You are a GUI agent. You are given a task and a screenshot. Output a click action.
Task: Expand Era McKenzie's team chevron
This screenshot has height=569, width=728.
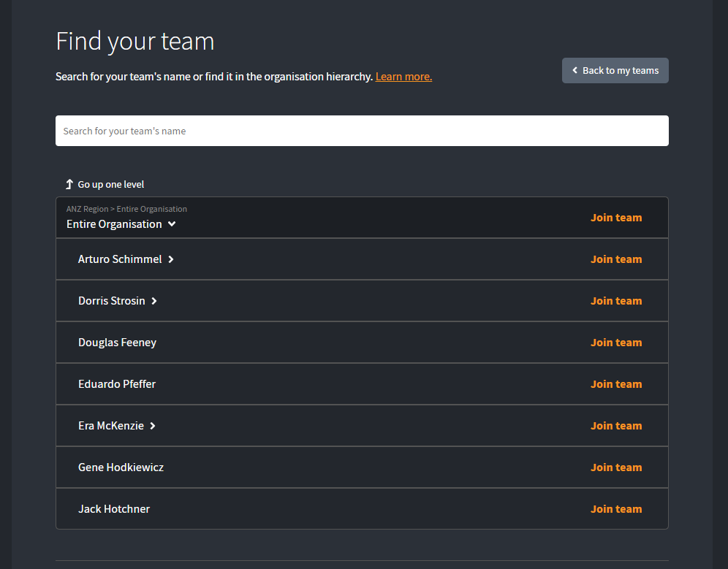[152, 426]
